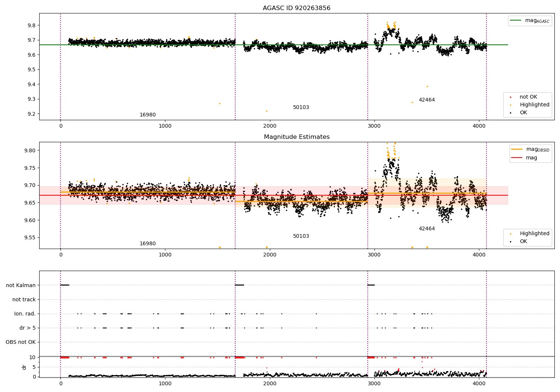Click the green line sample in AGASC legend

(x=516, y=21)
